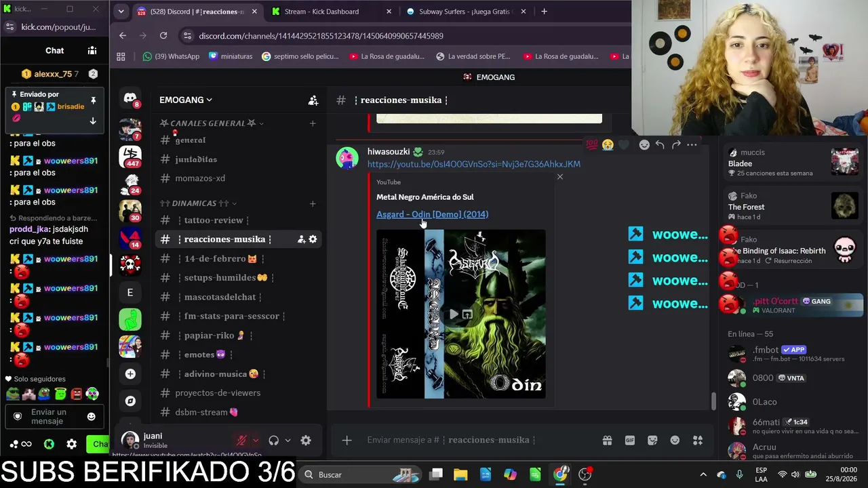Open the gift Nitro icon in message bar
This screenshot has height=488, width=868.
[608, 441]
